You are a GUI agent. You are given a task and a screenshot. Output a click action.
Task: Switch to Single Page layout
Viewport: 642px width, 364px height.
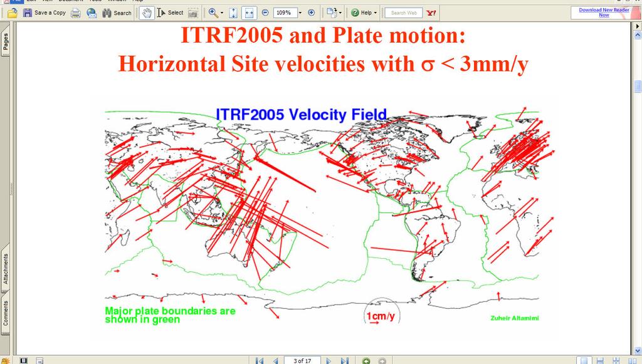click(x=584, y=360)
